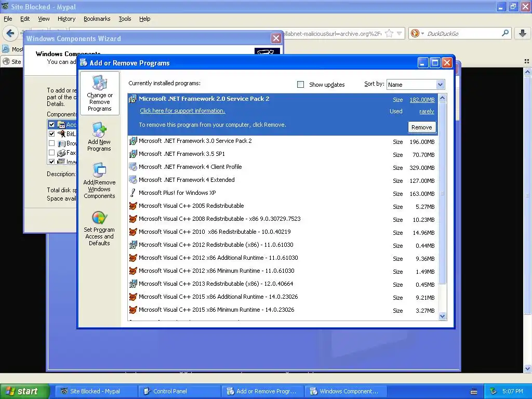Click icon of .NET Framework 3.5 SP1
Viewport: 532px width, 399px height.
click(x=132, y=154)
